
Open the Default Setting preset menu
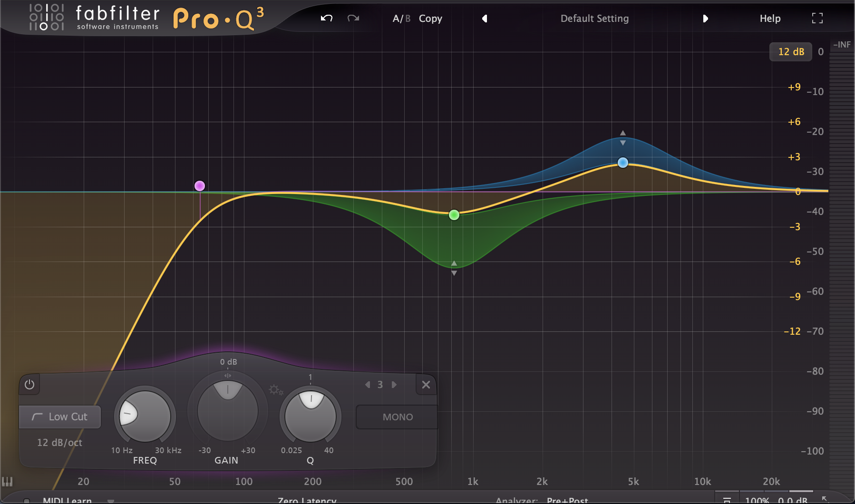tap(594, 19)
